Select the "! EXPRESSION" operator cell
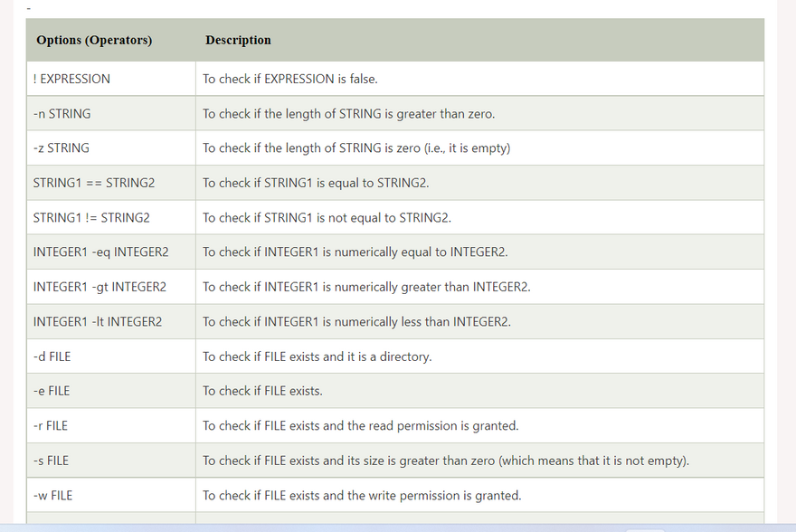Screen dimensions: 796x532 point(71,79)
